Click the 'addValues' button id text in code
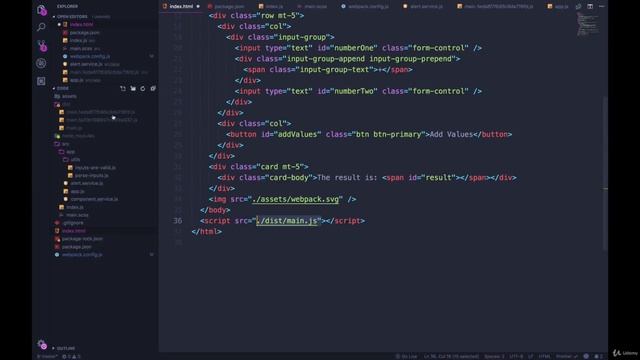This screenshot has height=360, width=640. pyautogui.click(x=297, y=134)
